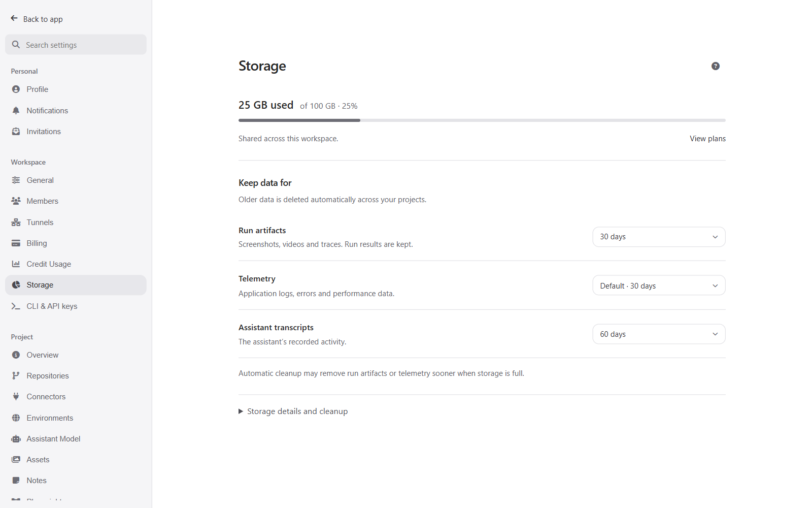Click the Credit Usage chart icon
This screenshot has height=508, width=812.
click(x=16, y=264)
